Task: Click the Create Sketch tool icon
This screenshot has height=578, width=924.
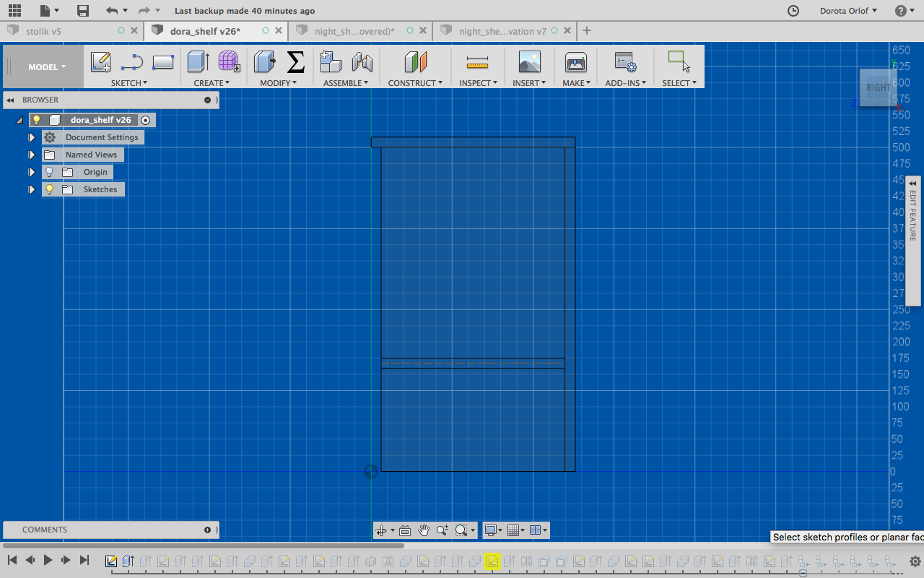Action: pyautogui.click(x=100, y=62)
